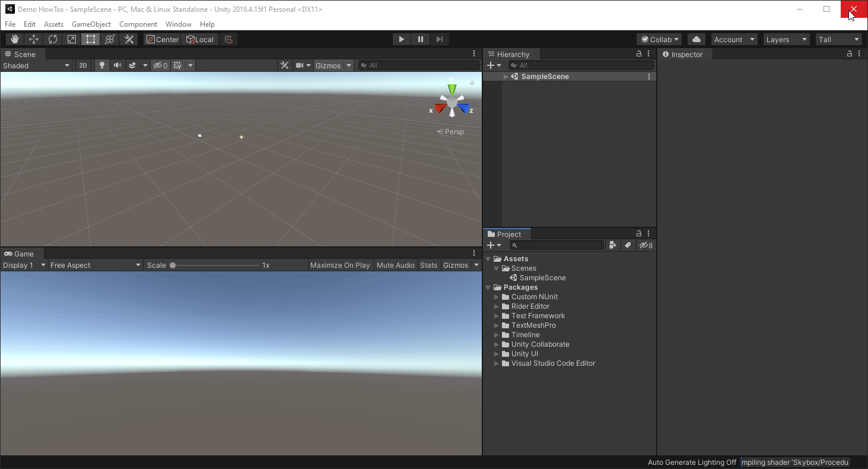Toggle hidden packages count in Project
Viewport: 868px width, 469px height.
646,245
